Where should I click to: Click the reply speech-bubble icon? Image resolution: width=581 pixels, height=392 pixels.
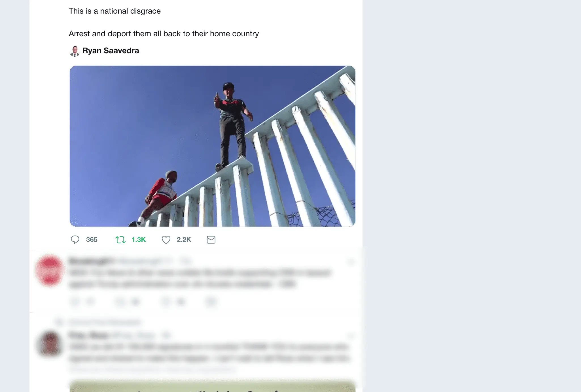[x=75, y=240]
